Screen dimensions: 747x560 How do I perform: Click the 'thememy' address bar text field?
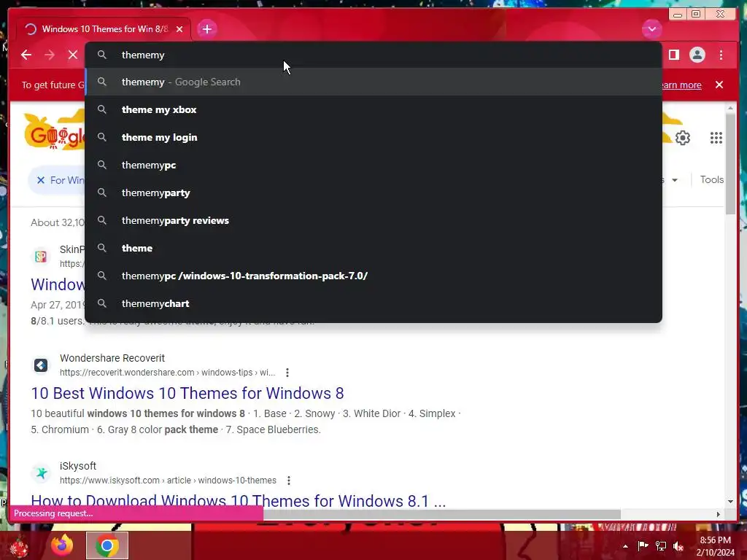373,55
